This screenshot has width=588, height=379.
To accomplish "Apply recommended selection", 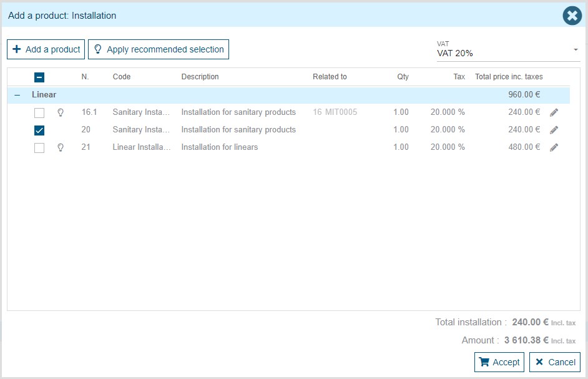I will [x=159, y=49].
